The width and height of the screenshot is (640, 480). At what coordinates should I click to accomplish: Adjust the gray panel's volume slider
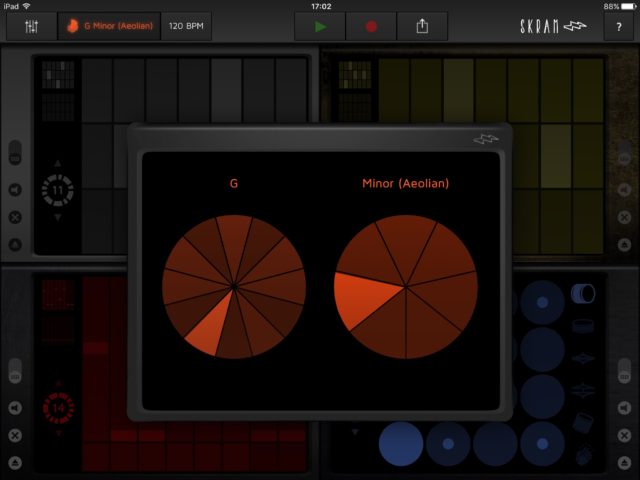(15, 153)
